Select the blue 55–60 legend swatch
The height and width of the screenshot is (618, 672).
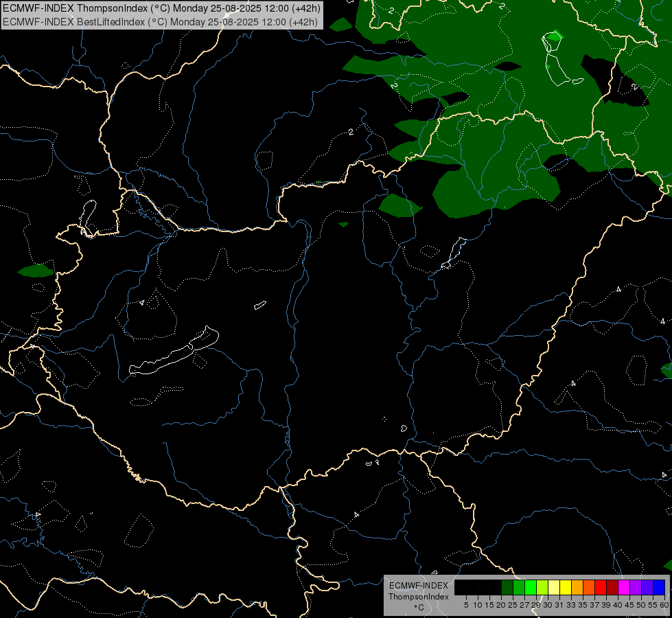659,587
